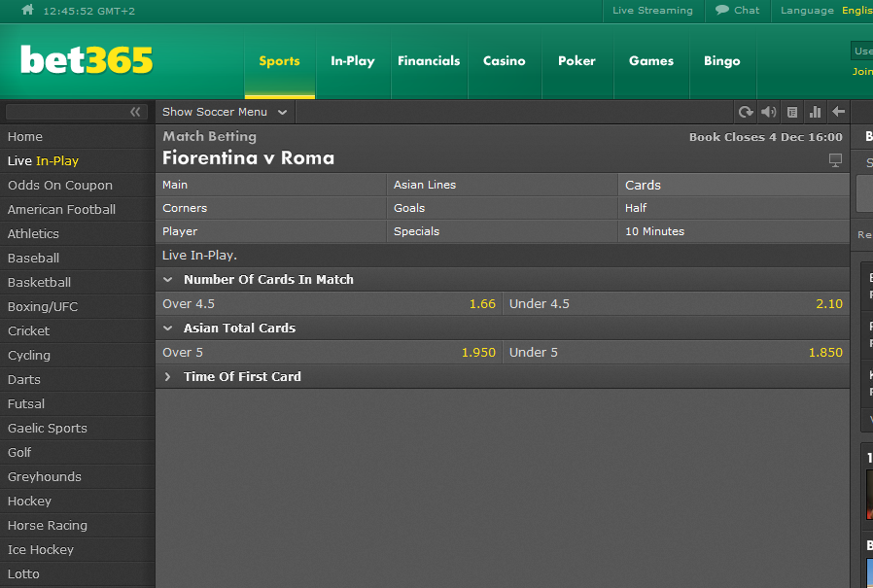Viewport: 873px width, 588px height.
Task: Click Live Streaming link
Action: [x=652, y=10]
